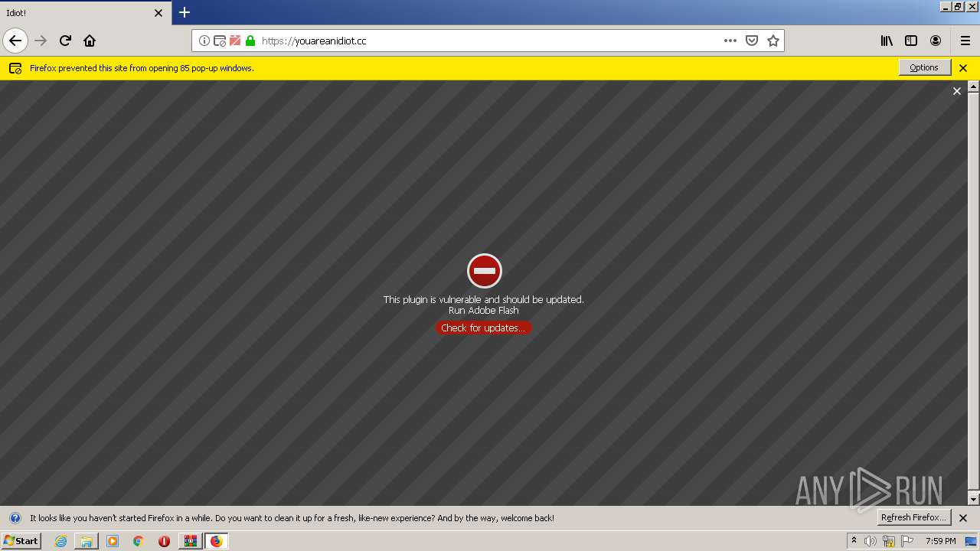Toggle the sidebars view
Viewport: 980px width, 551px height.
pos(911,41)
